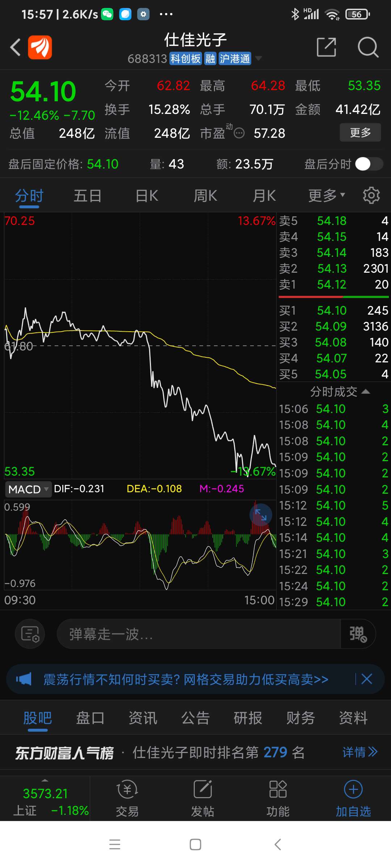Screen dimensions: 391x868
Task: Tap the MACD indicator chart area
Action: pos(140,545)
